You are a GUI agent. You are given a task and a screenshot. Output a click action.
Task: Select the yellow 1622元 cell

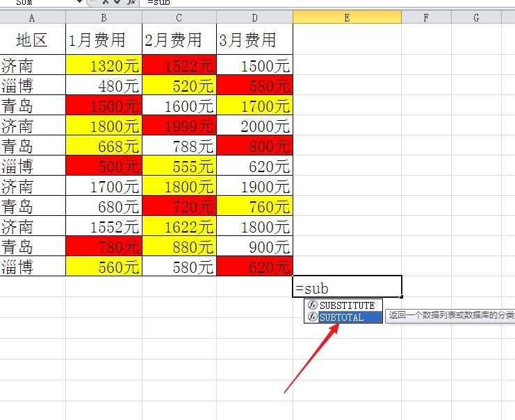[179, 226]
